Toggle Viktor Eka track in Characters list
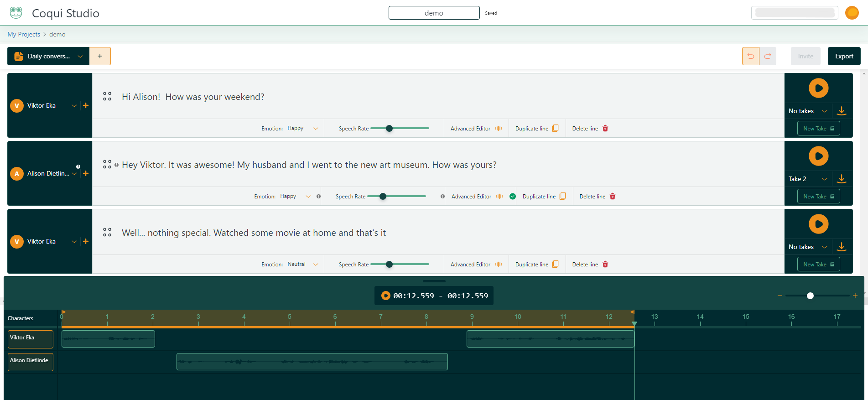The width and height of the screenshot is (868, 400). point(31,339)
